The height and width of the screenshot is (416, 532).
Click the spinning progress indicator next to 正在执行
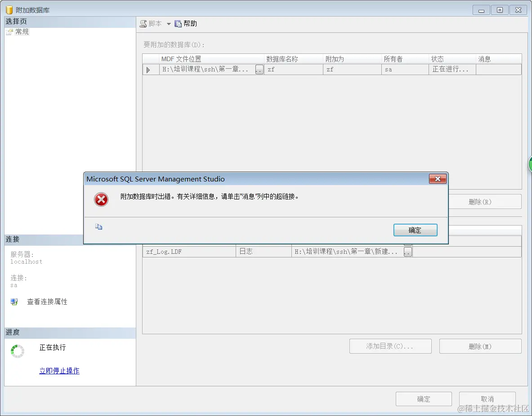point(17,351)
